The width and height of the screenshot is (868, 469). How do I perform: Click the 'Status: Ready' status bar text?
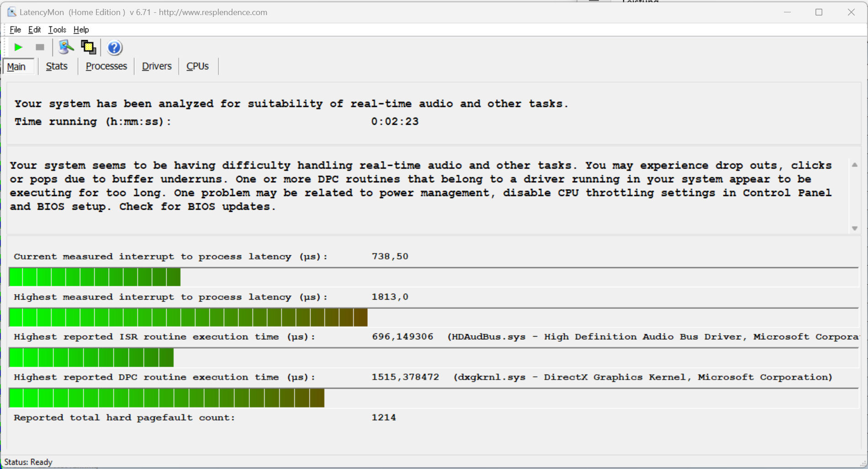(x=28, y=462)
